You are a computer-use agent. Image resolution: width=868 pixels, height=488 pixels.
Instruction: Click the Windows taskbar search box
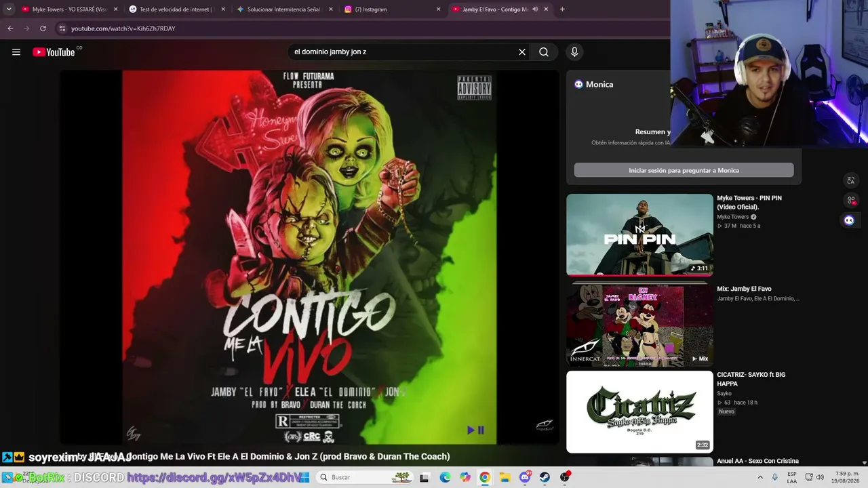coord(364,477)
